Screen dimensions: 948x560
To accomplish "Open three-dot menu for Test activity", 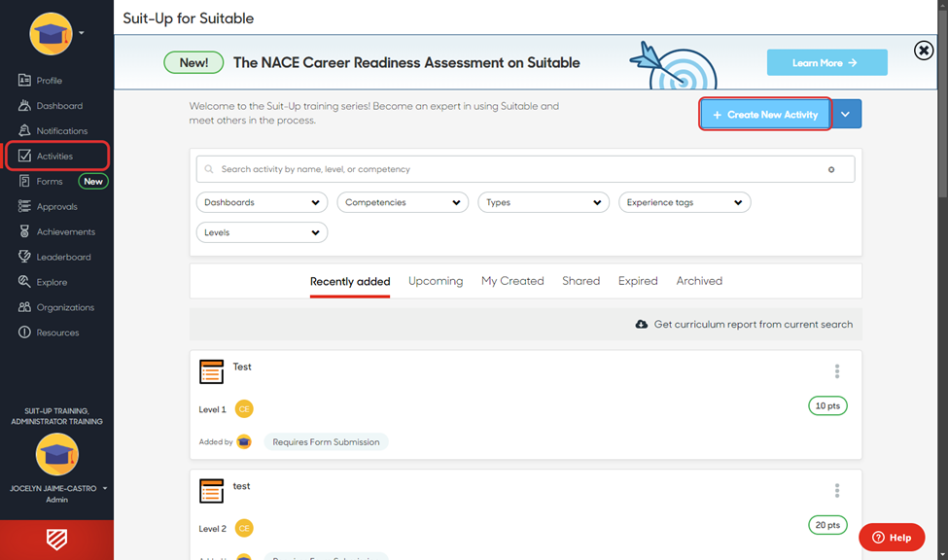I will pos(837,371).
